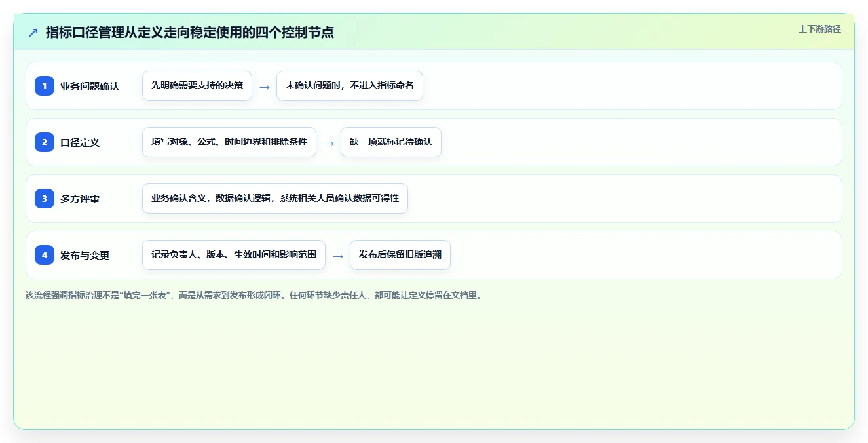Select the 口径定义 step label
This screenshot has width=868, height=443.
[80, 142]
